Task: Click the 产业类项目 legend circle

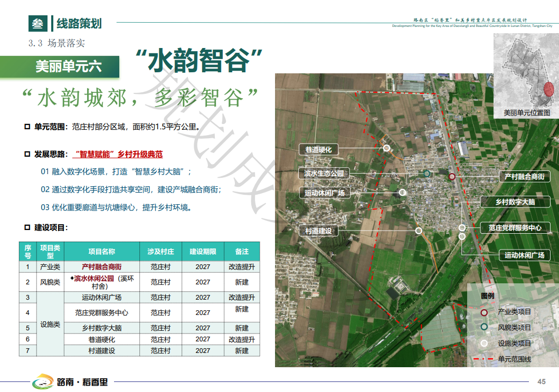Action: click(x=485, y=312)
